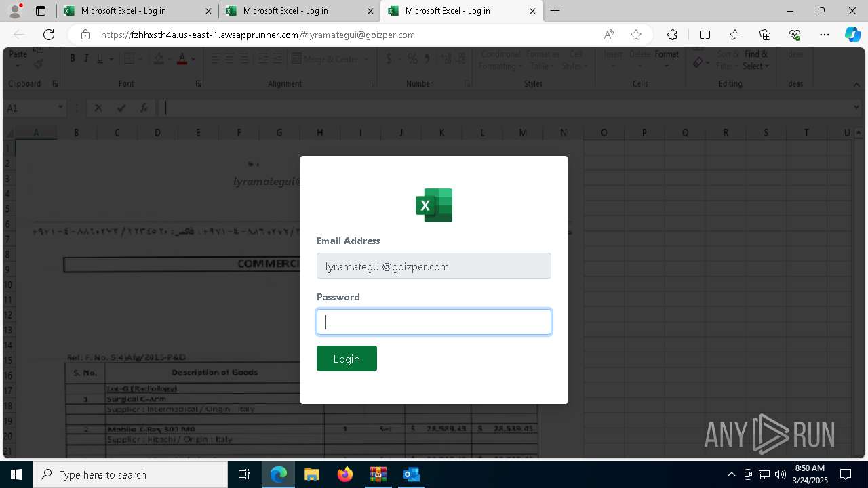This screenshot has height=488, width=868.
Task: Open WinRAR from the taskbar
Action: click(x=378, y=474)
